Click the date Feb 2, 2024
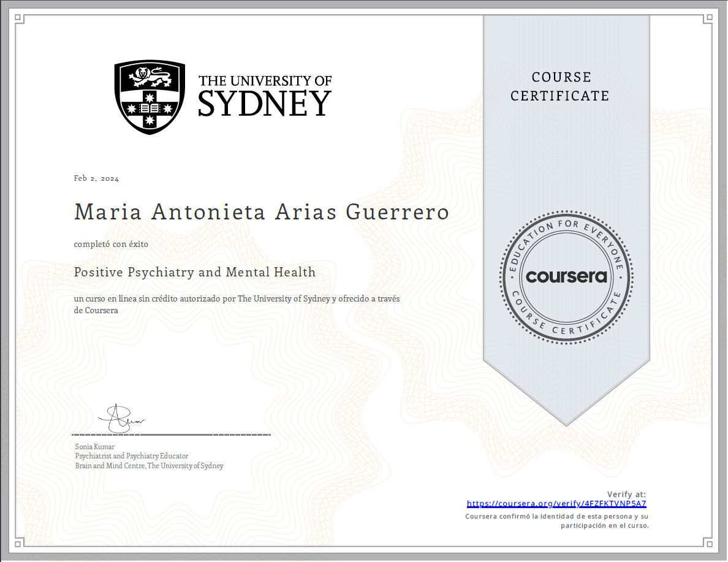The height and width of the screenshot is (562, 728). [96, 179]
